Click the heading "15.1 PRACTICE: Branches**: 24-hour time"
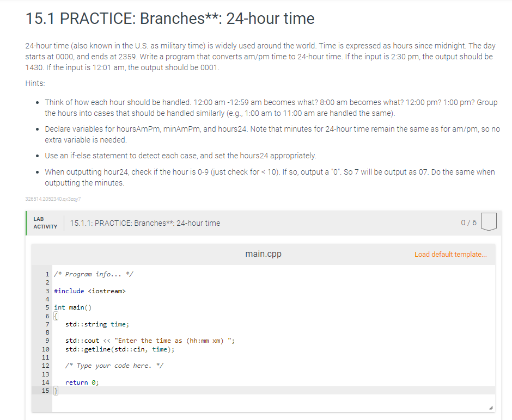This screenshot has width=512, height=420. 169,18
